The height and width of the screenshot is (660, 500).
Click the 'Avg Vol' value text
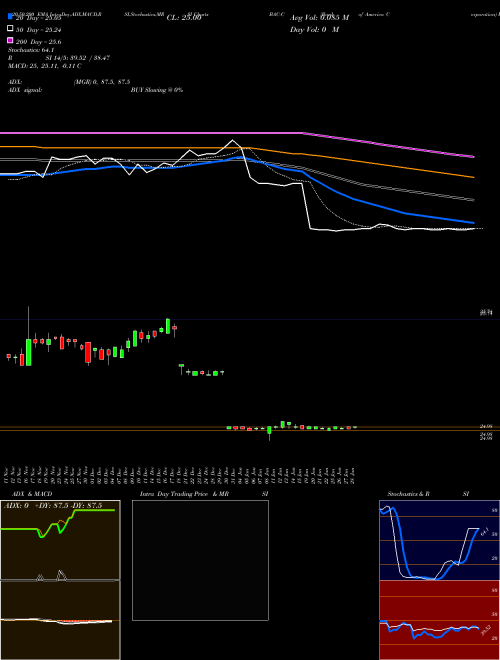point(319,18)
